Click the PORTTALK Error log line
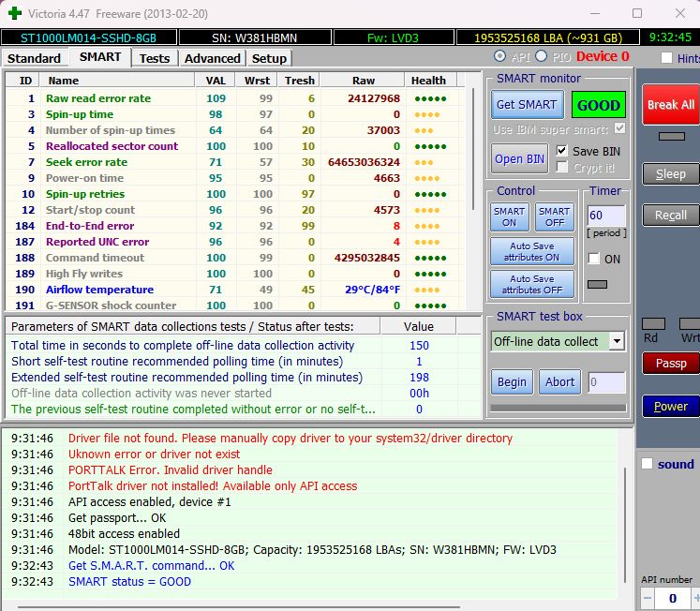The height and width of the screenshot is (611, 700). (x=171, y=470)
